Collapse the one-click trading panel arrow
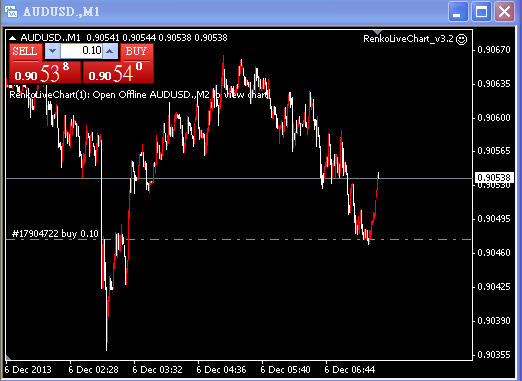 coord(12,38)
